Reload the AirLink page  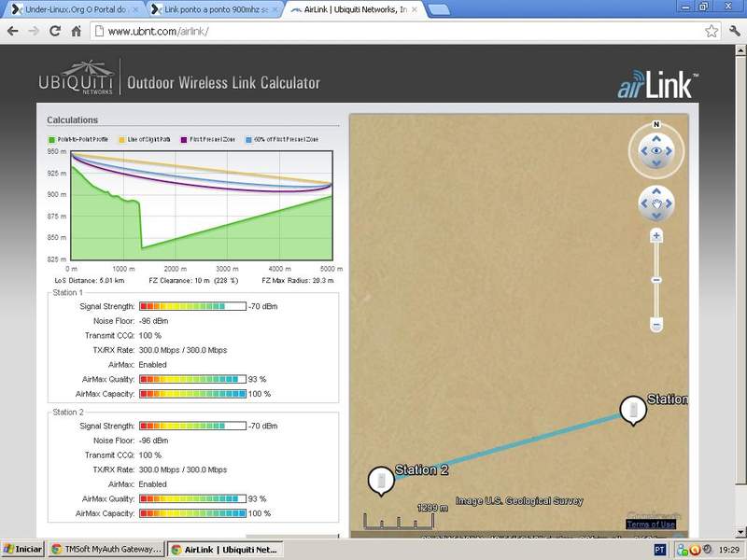click(x=55, y=32)
